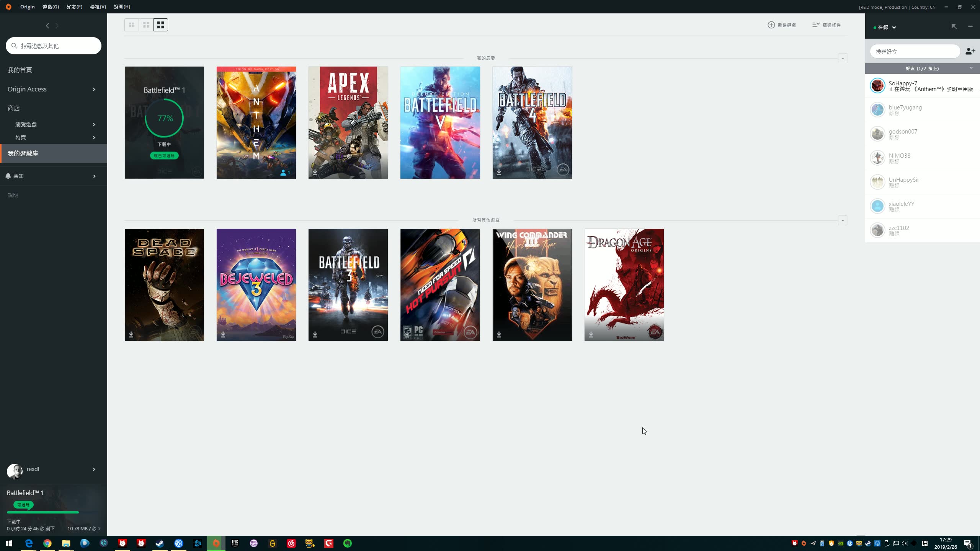This screenshot has height=551, width=980.
Task: Select 我的遊戲庫 in the sidebar
Action: point(54,153)
